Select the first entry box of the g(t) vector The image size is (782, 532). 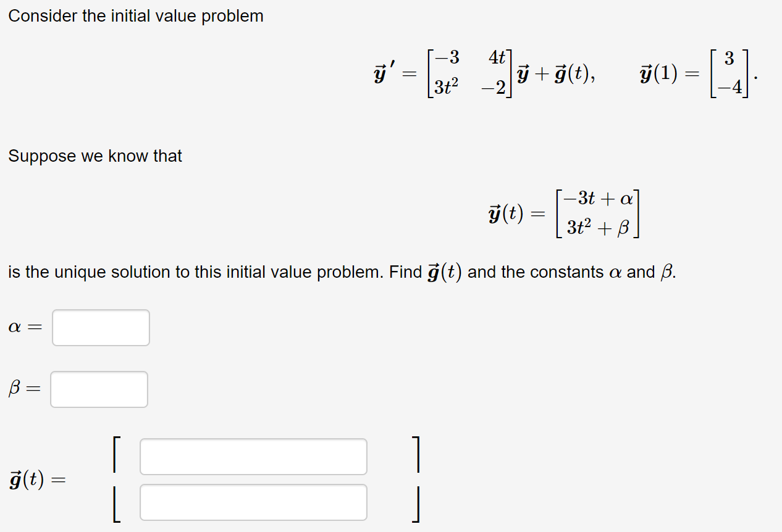click(x=253, y=456)
